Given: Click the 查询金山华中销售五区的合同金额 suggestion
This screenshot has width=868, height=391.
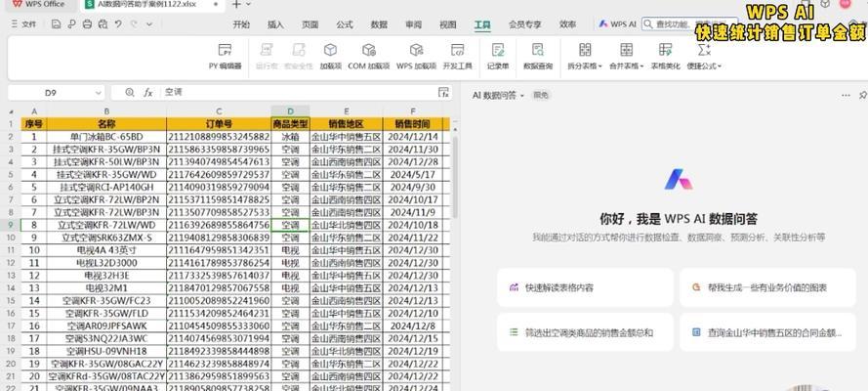Looking at the screenshot, I should pyautogui.click(x=767, y=332).
